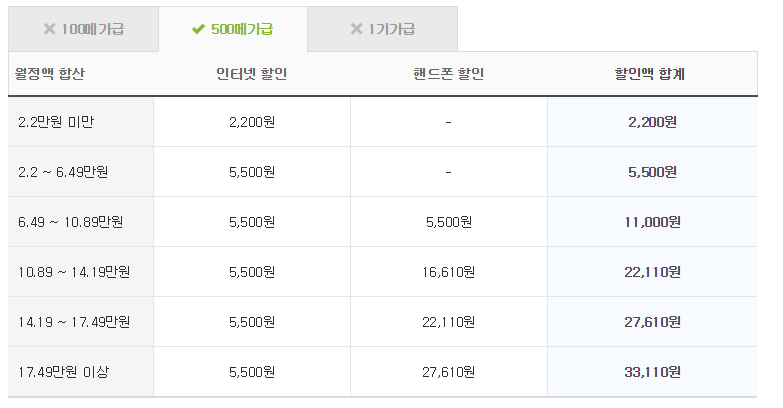783x408 pixels.
Task: Click the 핸드폰 할인 column header
Action: (x=448, y=74)
